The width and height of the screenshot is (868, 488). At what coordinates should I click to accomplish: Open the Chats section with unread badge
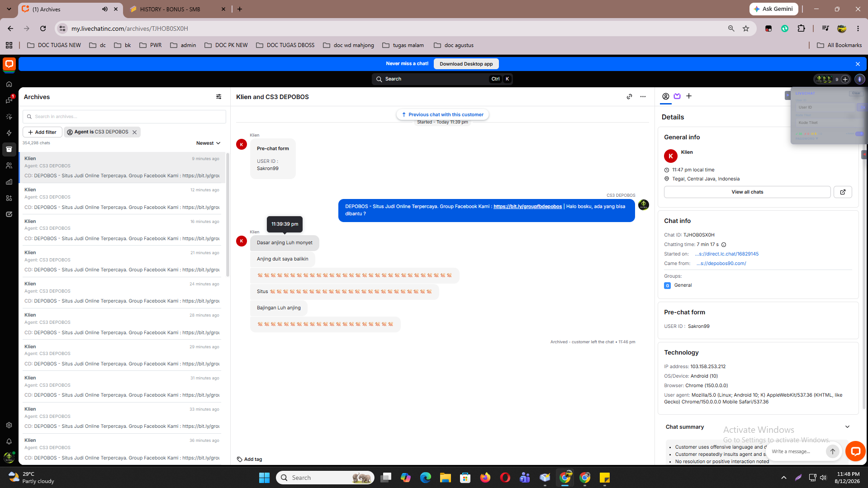tap(9, 100)
